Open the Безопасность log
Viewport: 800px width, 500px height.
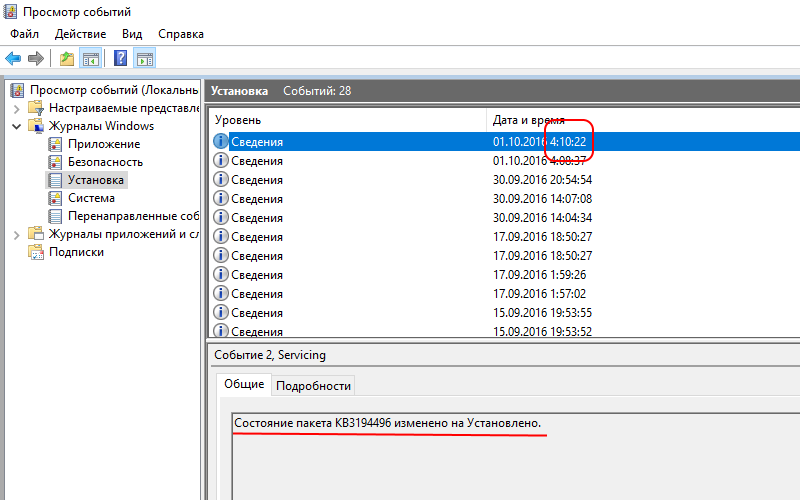tap(105, 162)
